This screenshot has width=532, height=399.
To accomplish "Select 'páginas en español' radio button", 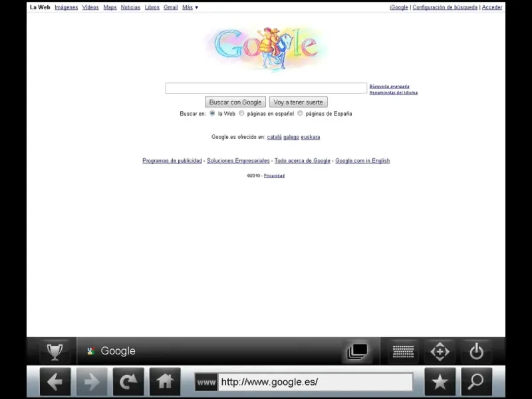I will (x=241, y=113).
